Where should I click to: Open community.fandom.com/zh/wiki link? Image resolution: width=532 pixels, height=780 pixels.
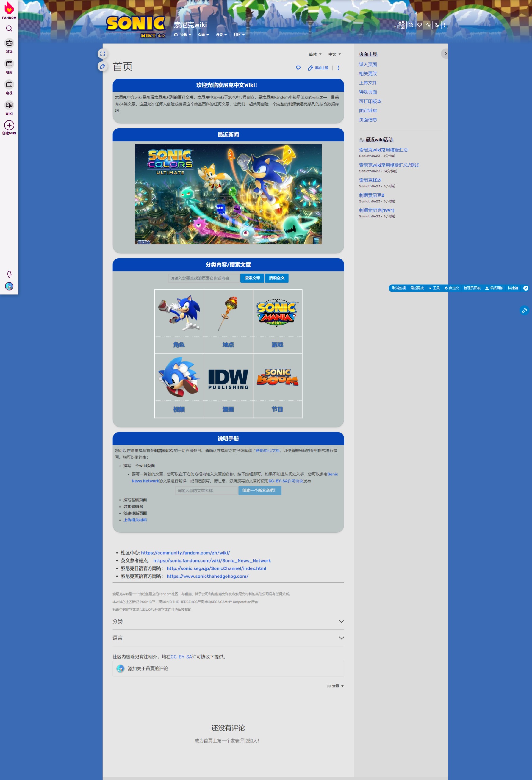(x=185, y=552)
